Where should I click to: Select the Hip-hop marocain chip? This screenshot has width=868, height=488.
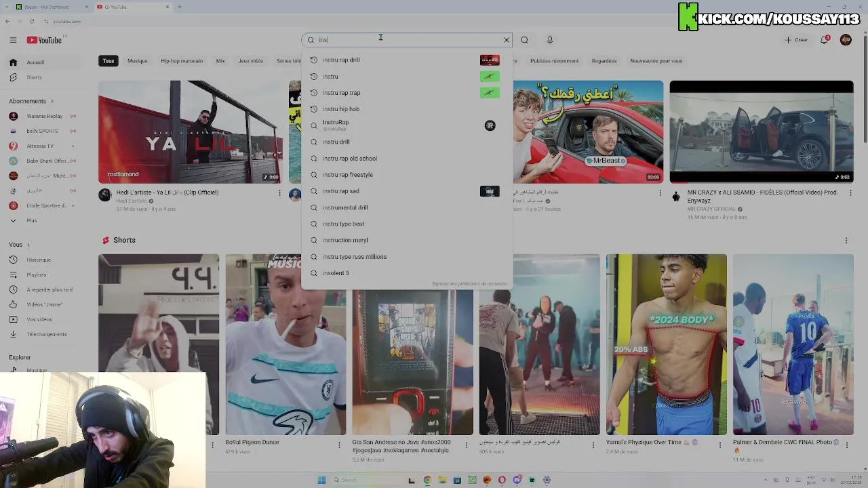pos(182,61)
